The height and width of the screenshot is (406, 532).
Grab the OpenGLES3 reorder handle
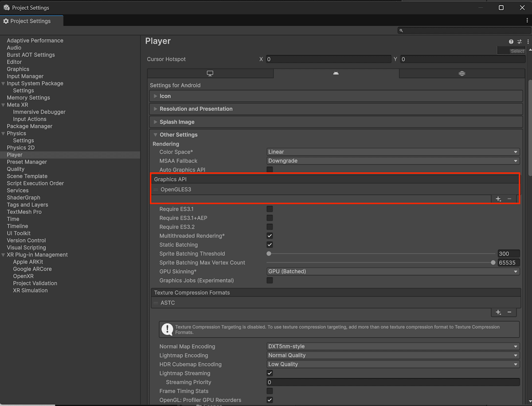point(156,190)
